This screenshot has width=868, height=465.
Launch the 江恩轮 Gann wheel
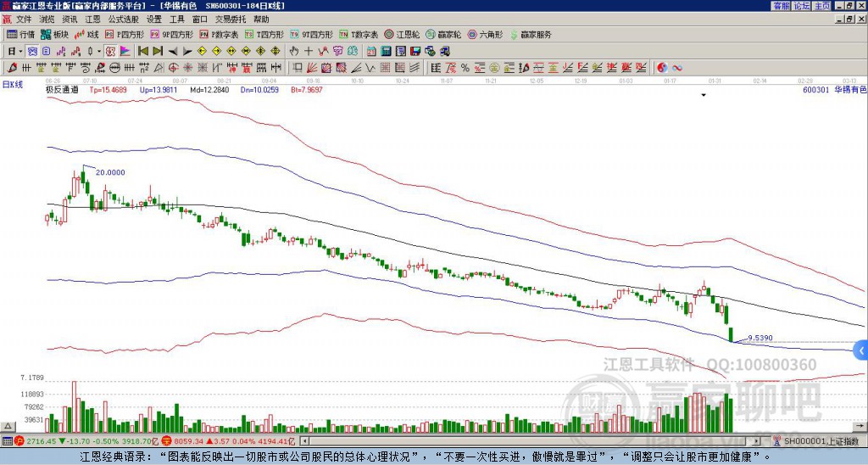(402, 34)
